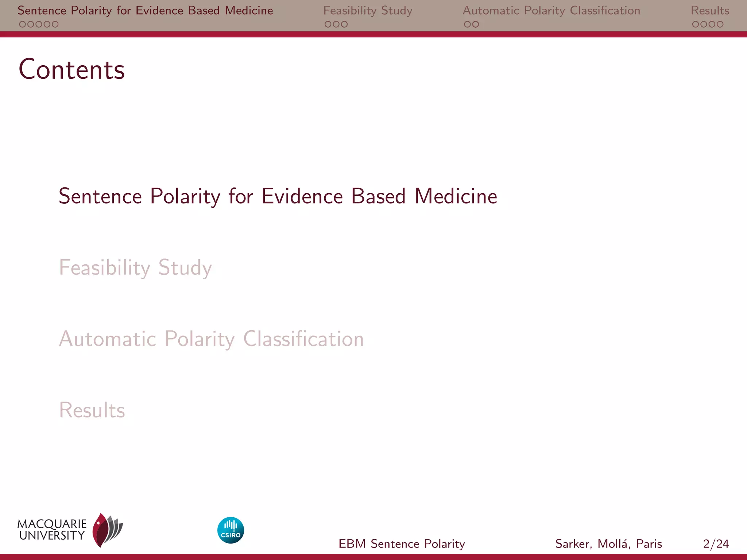Screen dimensions: 747x560
Task: Click first navigation dot under Feasibility Study
Action: click(328, 24)
